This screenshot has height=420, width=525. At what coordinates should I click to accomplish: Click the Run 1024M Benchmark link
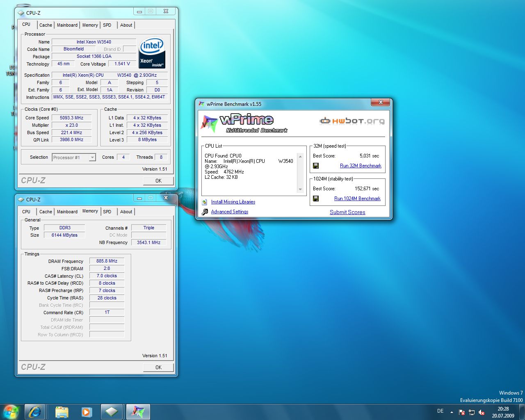point(357,199)
